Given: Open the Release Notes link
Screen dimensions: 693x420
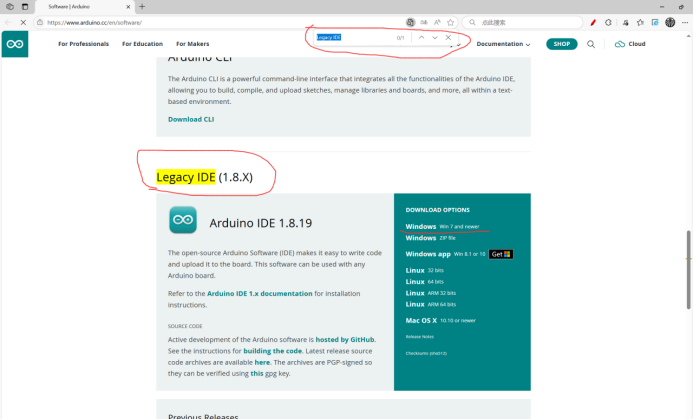Looking at the screenshot, I should (x=419, y=337).
